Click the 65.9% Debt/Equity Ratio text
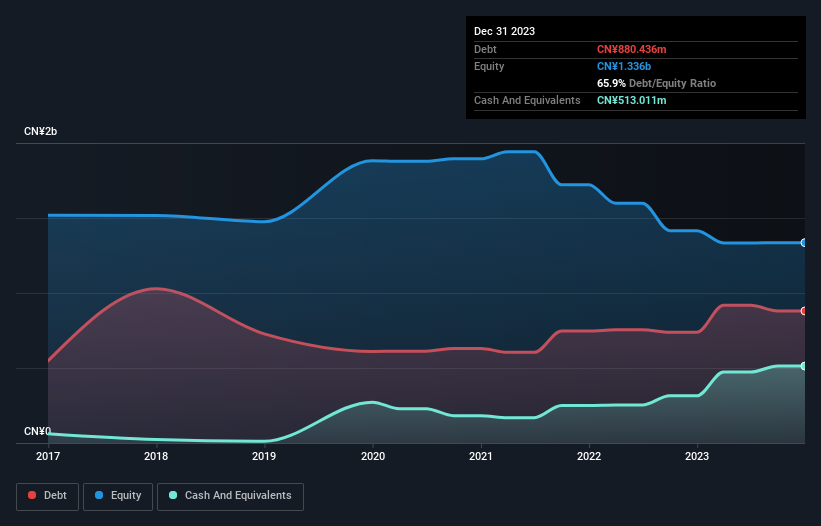Viewport: 821px width, 526px height. coord(656,83)
